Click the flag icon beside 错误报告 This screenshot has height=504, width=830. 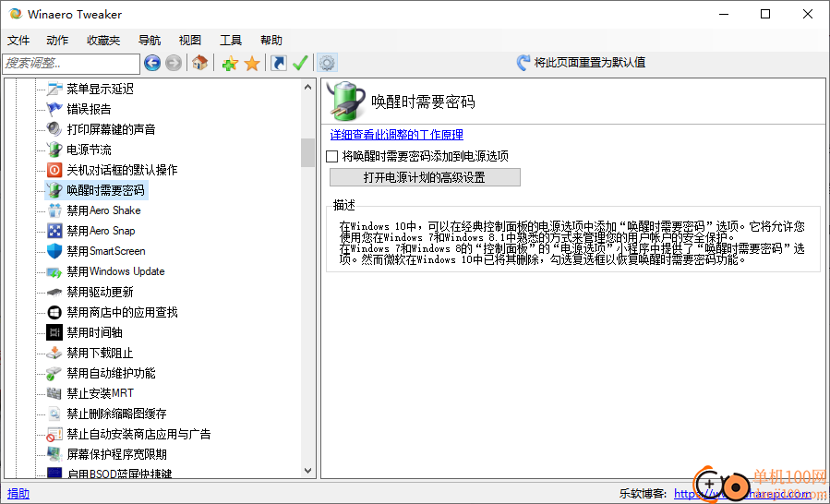(54, 109)
